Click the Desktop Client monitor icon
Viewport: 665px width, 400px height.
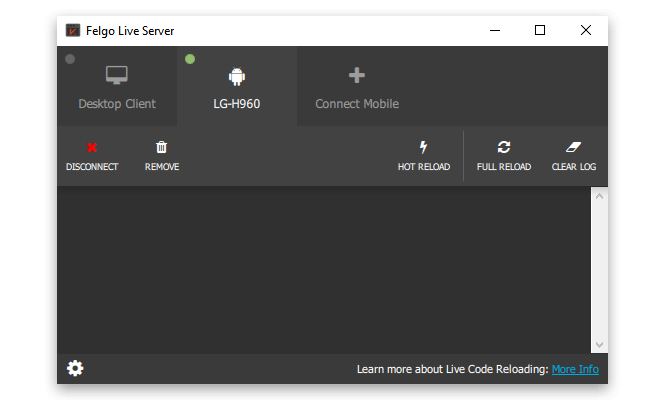click(x=117, y=75)
